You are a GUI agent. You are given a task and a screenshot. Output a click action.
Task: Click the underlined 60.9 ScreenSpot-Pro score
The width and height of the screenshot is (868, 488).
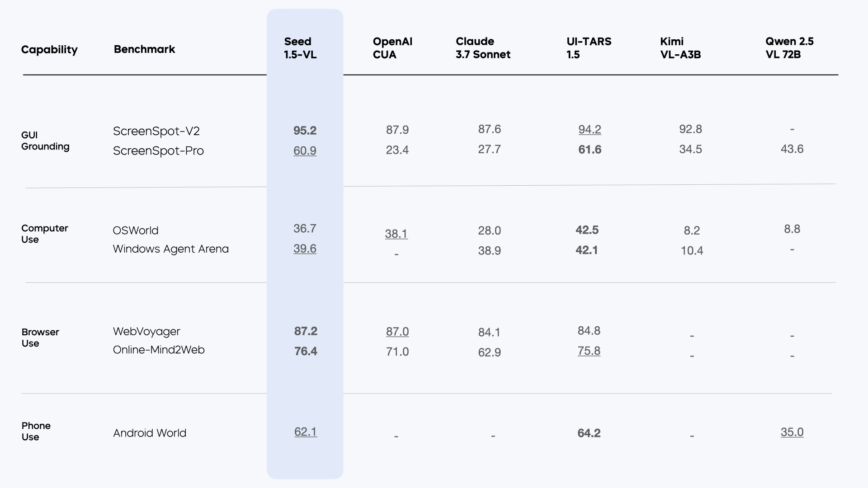click(x=305, y=151)
